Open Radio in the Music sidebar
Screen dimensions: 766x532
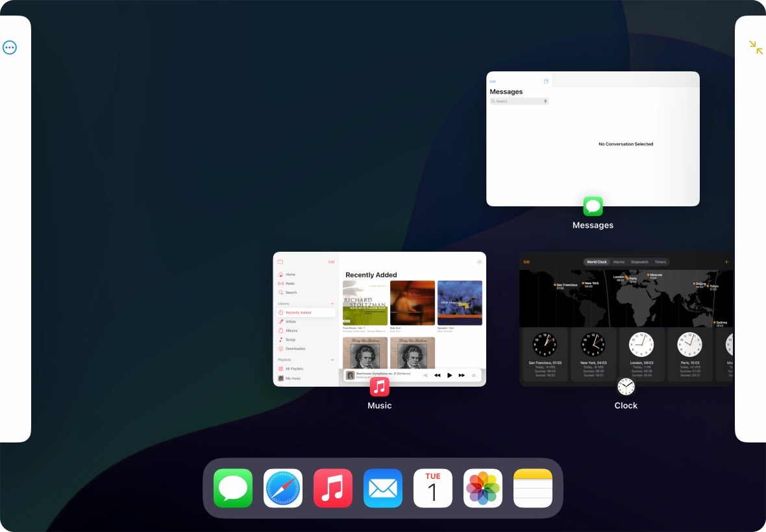[x=290, y=284]
